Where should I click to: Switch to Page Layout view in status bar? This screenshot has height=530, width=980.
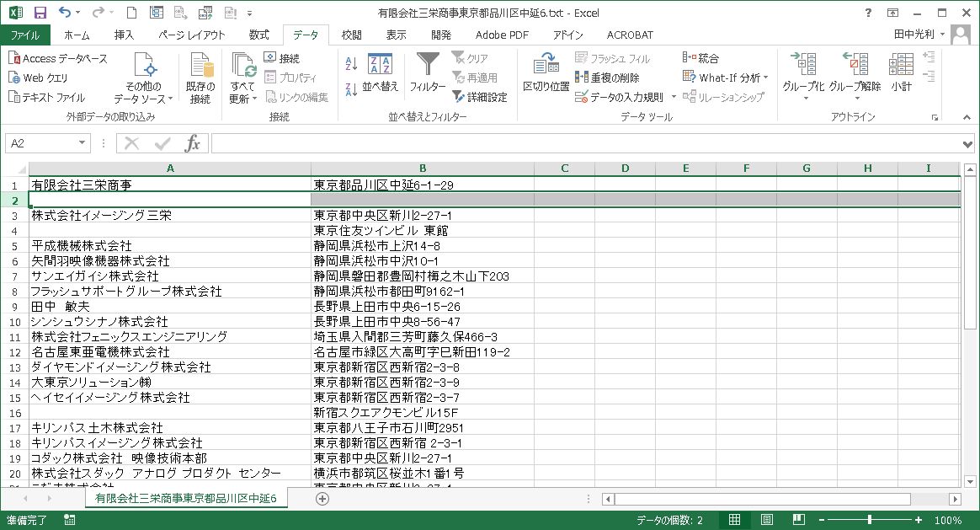(767, 520)
